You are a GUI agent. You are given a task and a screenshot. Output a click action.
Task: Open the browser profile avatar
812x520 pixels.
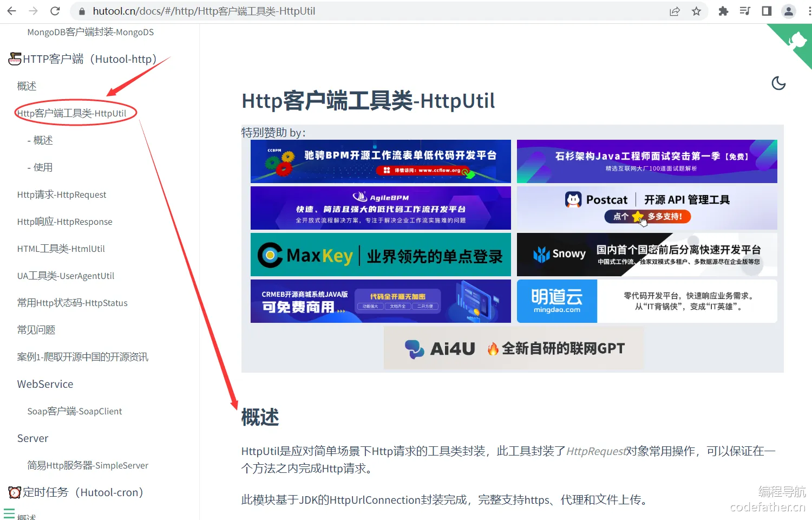point(789,11)
